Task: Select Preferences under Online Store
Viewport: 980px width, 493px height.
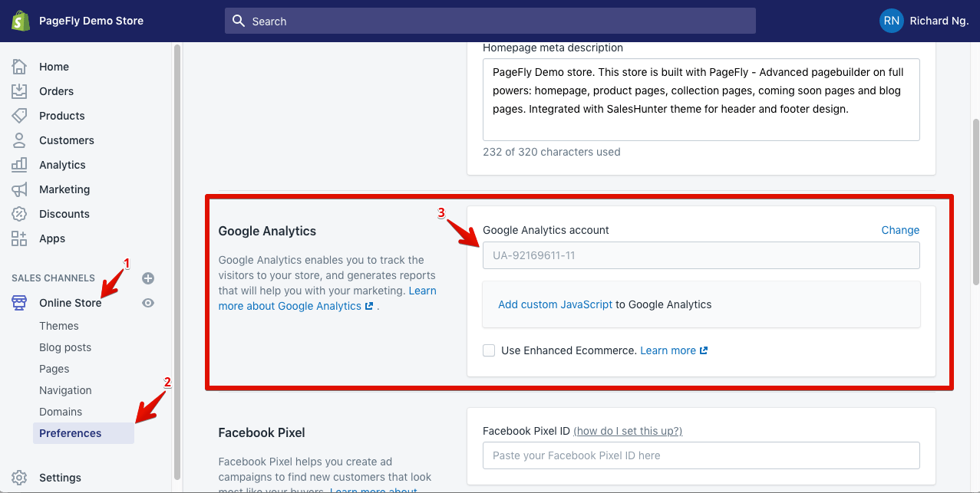Action: point(84,433)
